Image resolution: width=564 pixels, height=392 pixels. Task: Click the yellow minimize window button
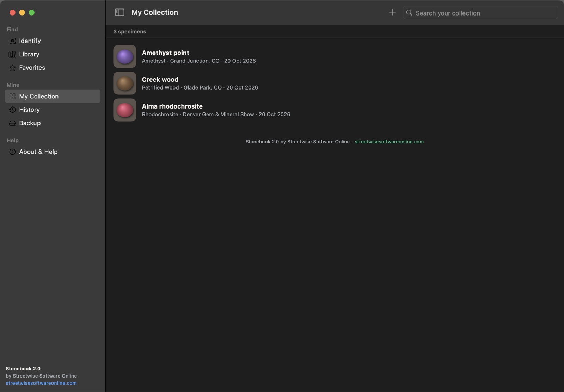tap(22, 12)
